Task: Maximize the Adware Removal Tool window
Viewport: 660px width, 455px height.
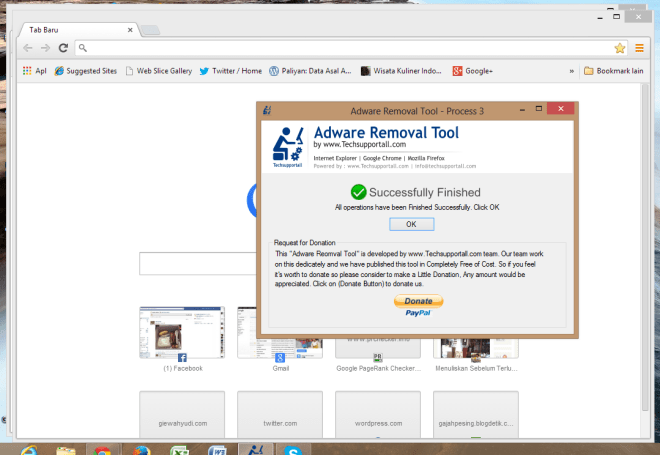Action: pyautogui.click(x=538, y=109)
